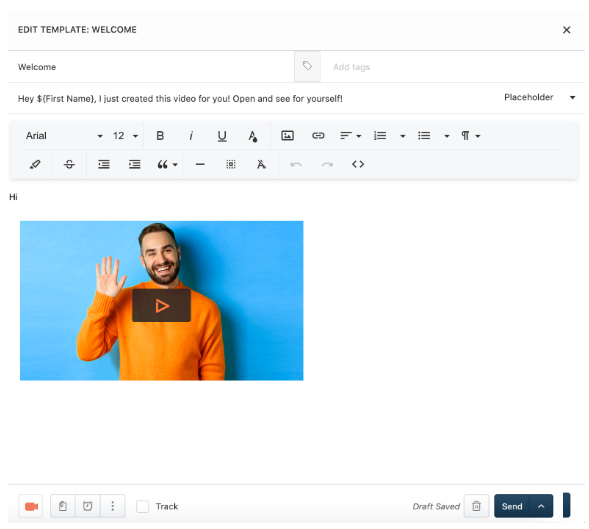
Task: Click the video thumbnail play button
Action: [x=162, y=305]
